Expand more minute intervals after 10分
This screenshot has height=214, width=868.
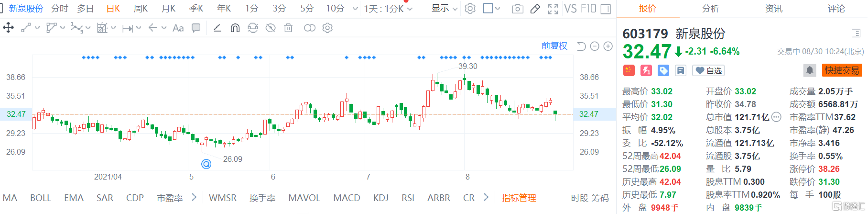point(355,9)
